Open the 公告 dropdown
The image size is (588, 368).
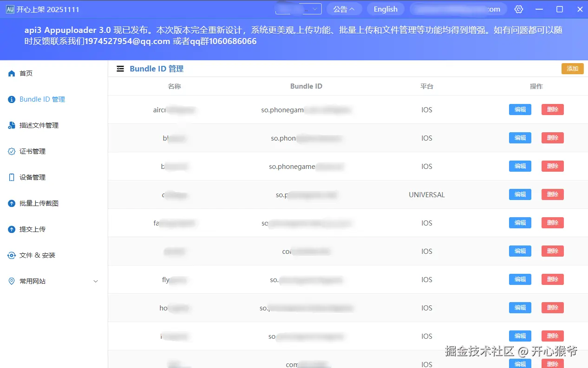pyautogui.click(x=344, y=9)
